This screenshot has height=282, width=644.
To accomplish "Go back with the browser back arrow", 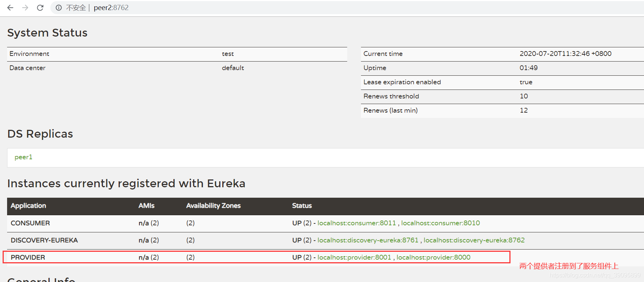I will click(x=10, y=7).
